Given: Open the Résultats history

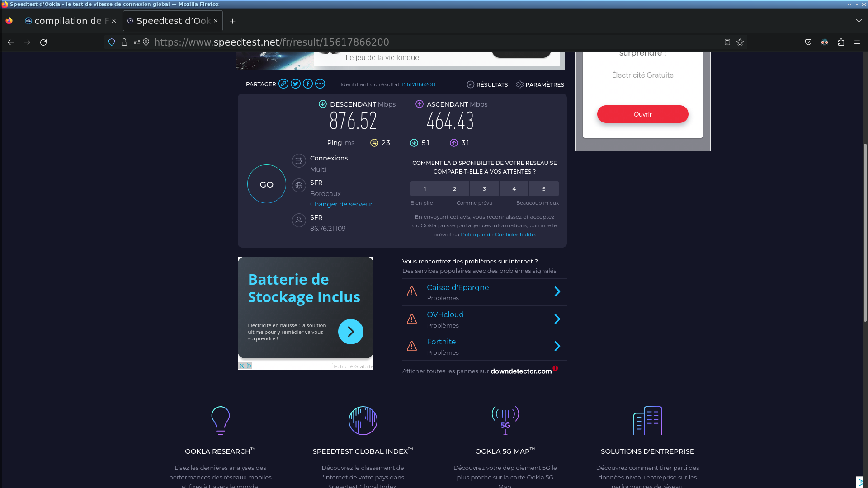Looking at the screenshot, I should coord(487,84).
